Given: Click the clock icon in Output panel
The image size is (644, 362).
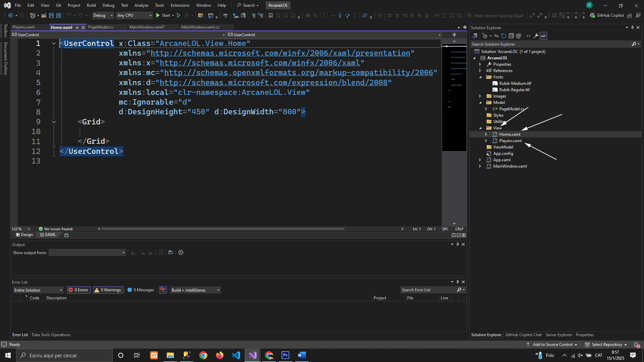Looking at the screenshot, I should click(181, 252).
